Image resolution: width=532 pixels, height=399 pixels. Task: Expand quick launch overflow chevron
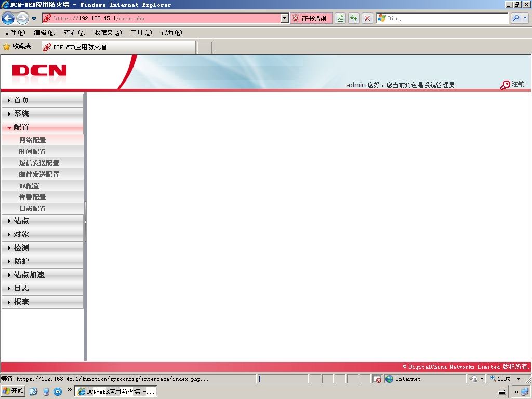coord(70,390)
